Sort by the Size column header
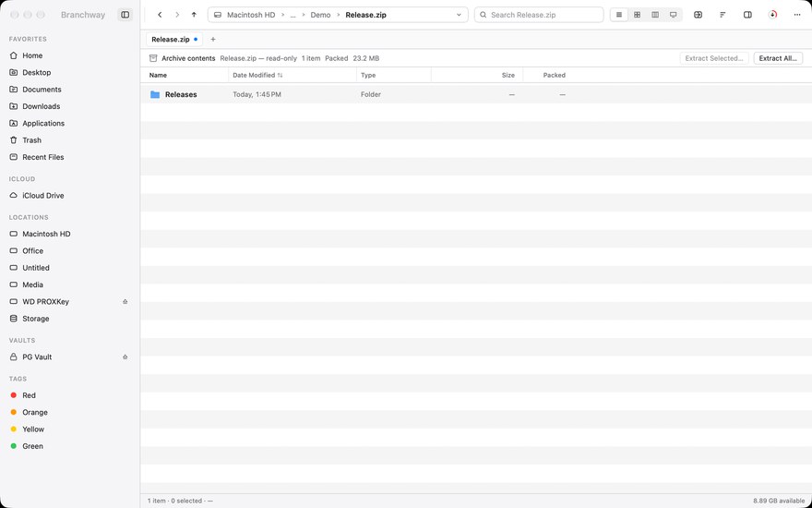Image resolution: width=812 pixels, height=508 pixels. pos(508,75)
